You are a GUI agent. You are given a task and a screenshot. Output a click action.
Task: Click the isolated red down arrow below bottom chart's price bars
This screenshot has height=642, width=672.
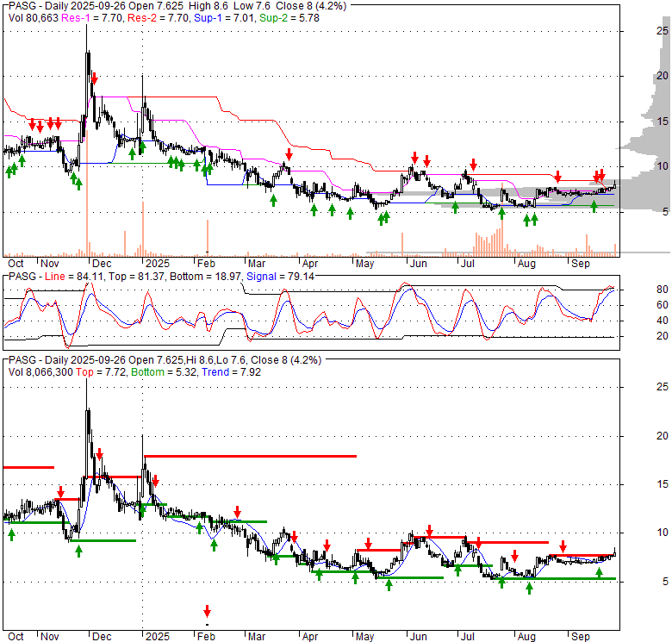[x=207, y=611]
